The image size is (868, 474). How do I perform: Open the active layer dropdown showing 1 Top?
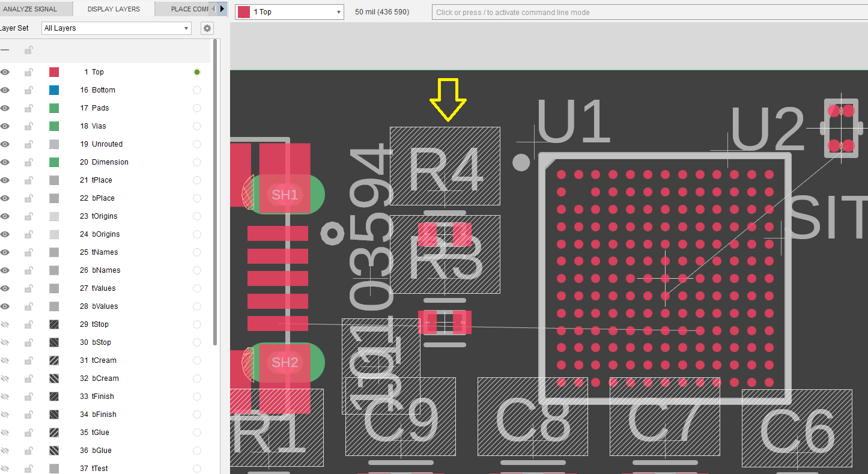(339, 11)
